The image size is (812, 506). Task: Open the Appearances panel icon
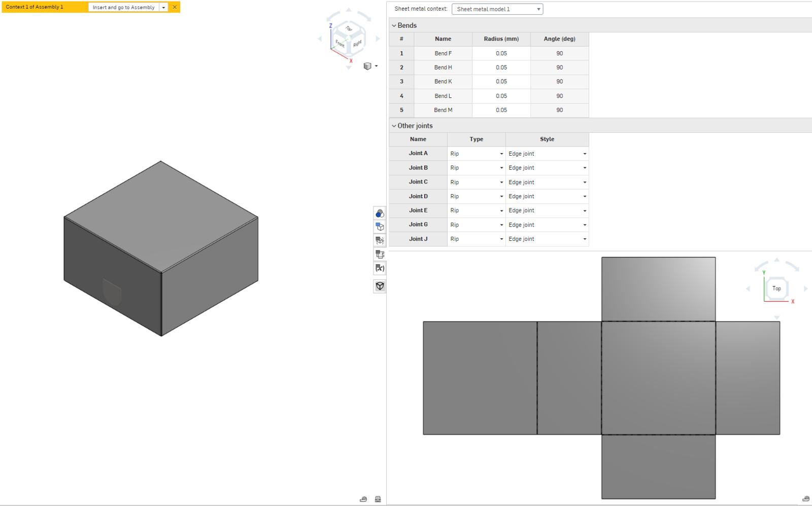(x=380, y=213)
